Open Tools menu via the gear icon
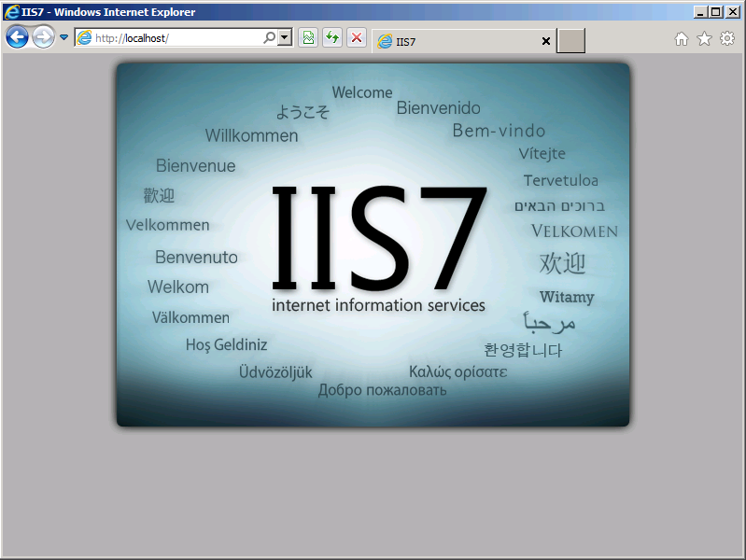The image size is (746, 560). 727,38
